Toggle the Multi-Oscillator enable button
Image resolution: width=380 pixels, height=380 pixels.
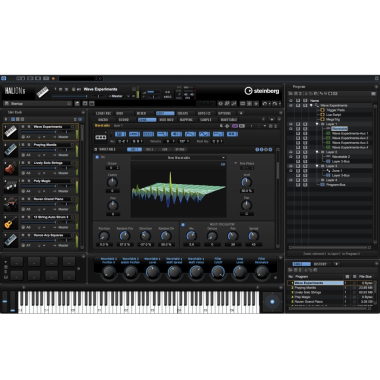point(183,225)
